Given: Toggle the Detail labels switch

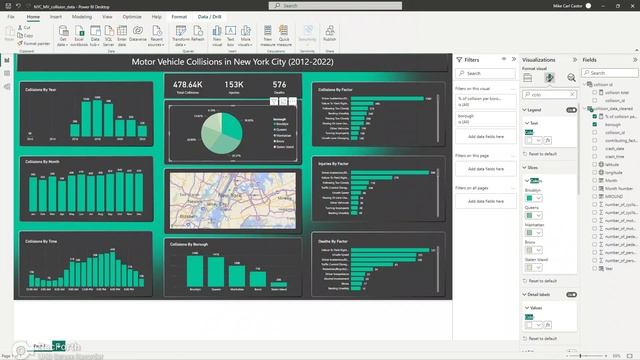Looking at the screenshot, I should click(571, 294).
